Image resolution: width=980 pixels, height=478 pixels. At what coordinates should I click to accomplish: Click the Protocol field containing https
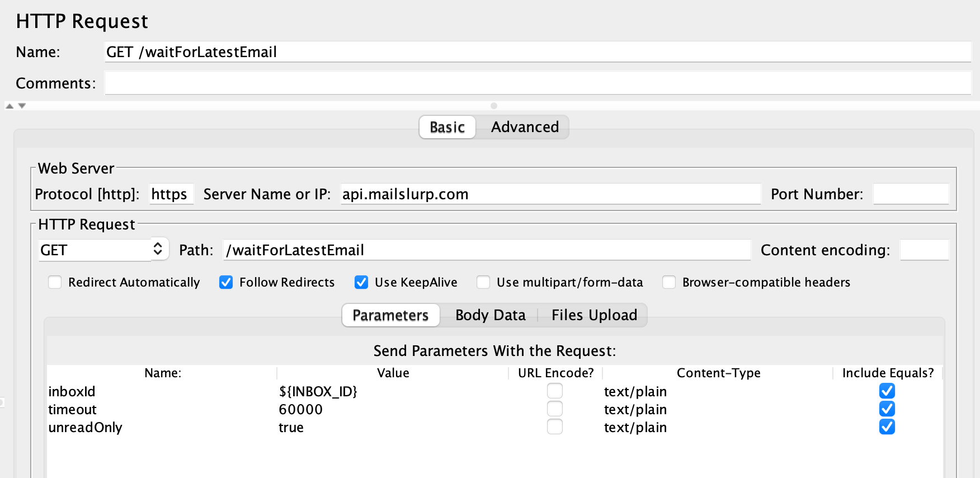tap(172, 194)
